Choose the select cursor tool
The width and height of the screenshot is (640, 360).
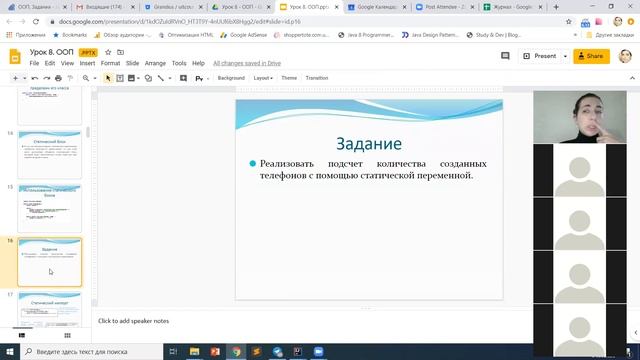(x=108, y=78)
